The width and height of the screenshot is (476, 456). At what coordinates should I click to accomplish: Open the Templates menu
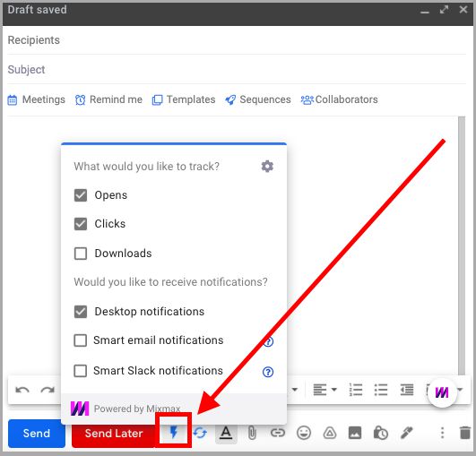(x=184, y=99)
